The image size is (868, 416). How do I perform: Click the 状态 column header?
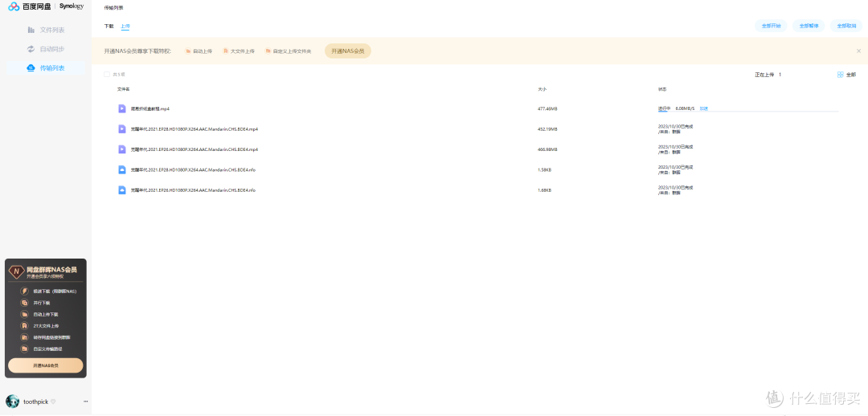(662, 89)
